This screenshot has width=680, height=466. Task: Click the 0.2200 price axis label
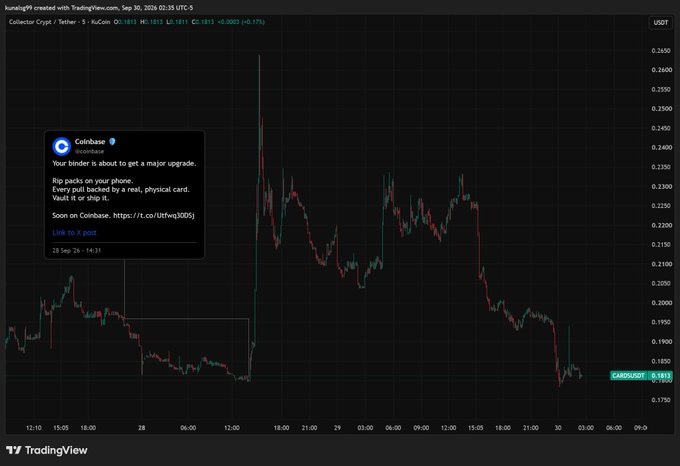[661, 225]
